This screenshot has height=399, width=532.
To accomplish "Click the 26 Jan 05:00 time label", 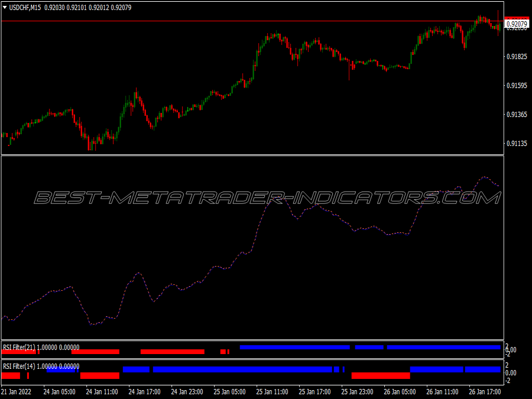I will [x=400, y=391].
